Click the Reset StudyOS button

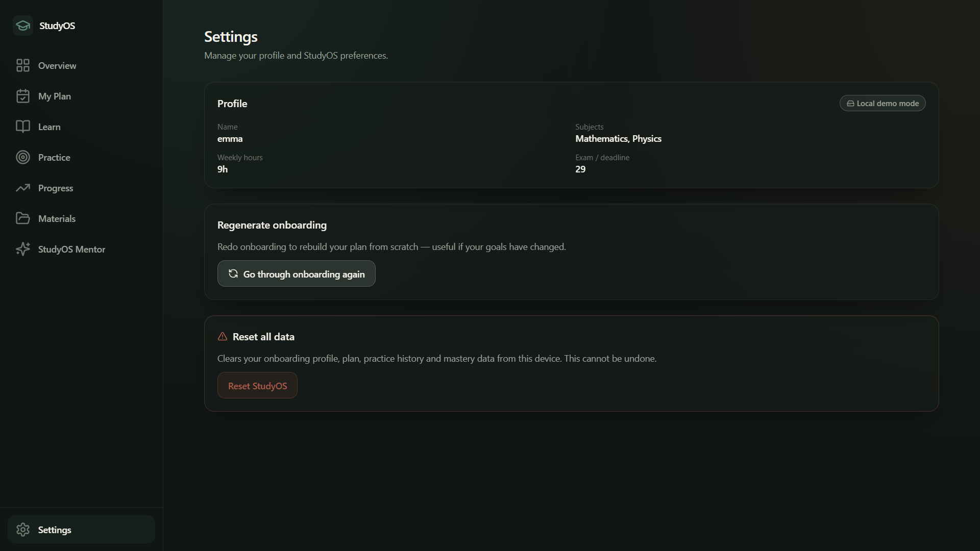(257, 385)
